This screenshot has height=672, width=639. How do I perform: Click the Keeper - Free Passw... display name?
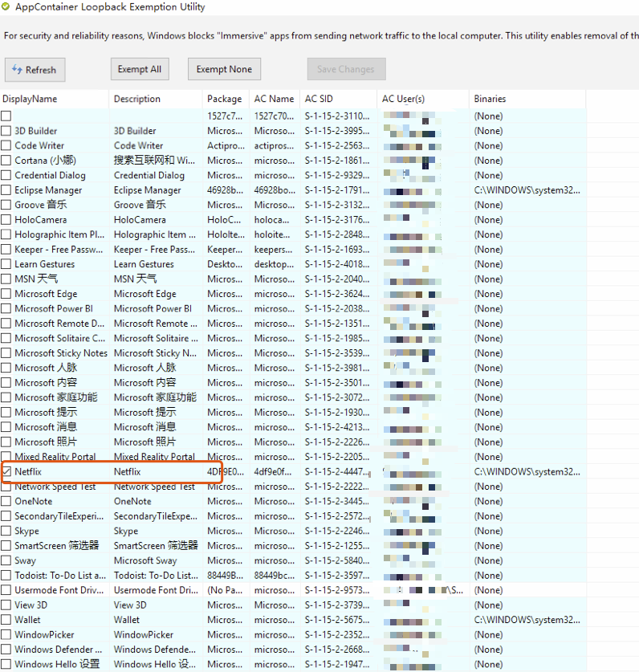[x=59, y=250]
